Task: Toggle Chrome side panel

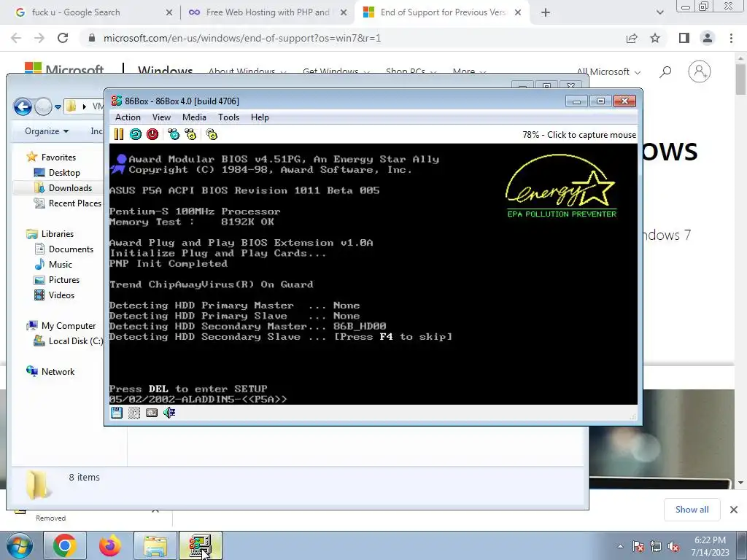Action: tap(684, 38)
